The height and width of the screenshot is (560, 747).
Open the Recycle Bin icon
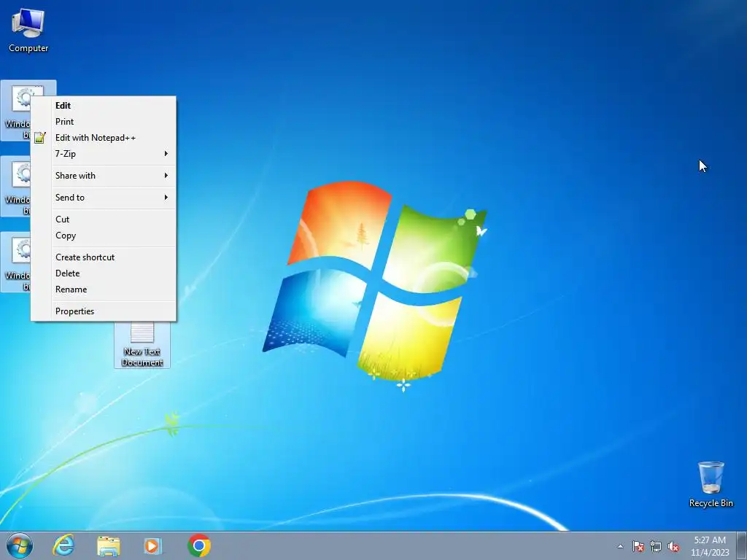point(711,484)
